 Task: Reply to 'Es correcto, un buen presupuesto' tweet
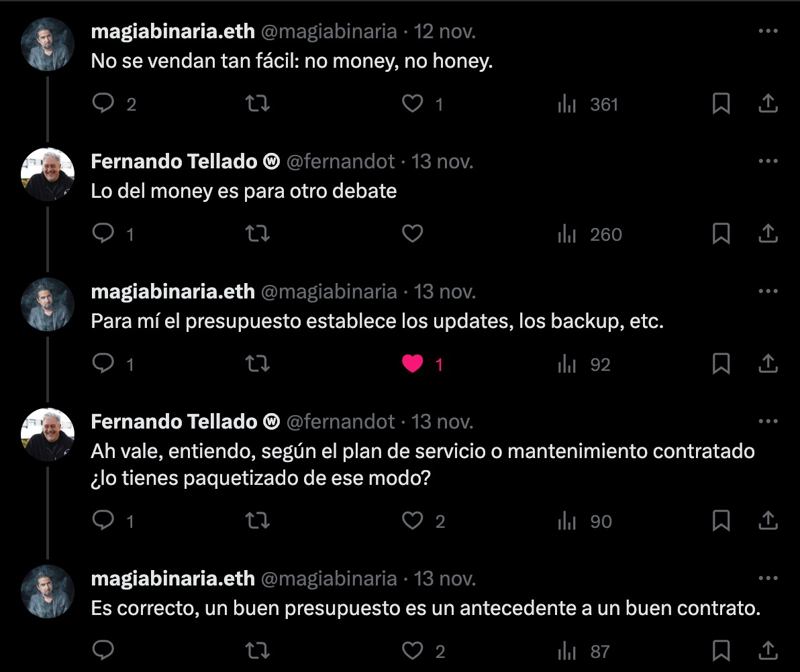coord(102,651)
